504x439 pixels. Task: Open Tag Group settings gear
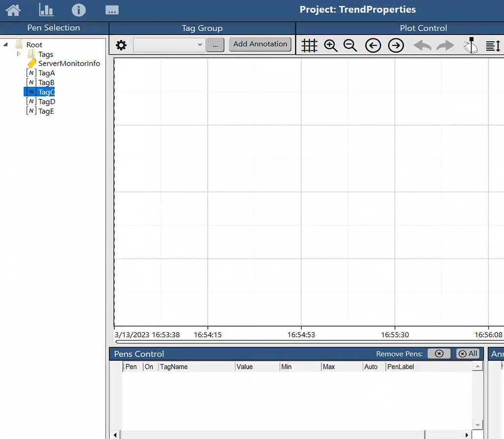click(121, 45)
